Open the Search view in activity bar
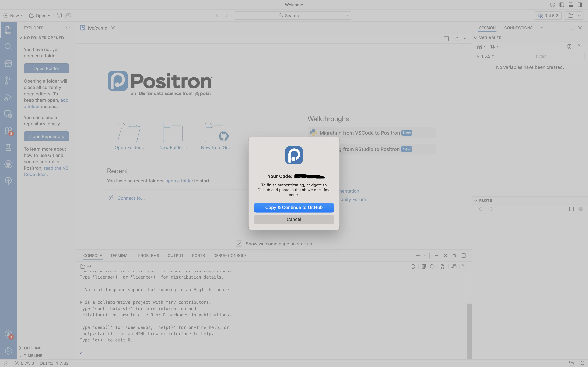The width and height of the screenshot is (588, 367). [x=8, y=47]
